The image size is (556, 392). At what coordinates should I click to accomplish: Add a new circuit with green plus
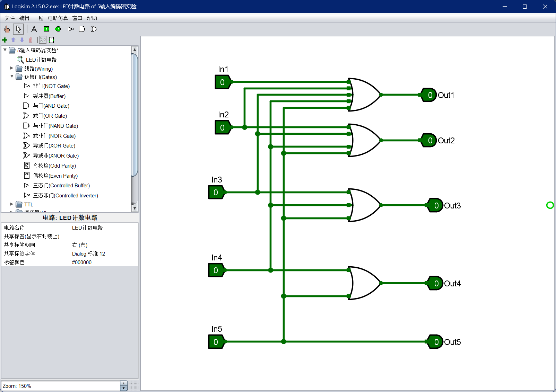coord(5,40)
